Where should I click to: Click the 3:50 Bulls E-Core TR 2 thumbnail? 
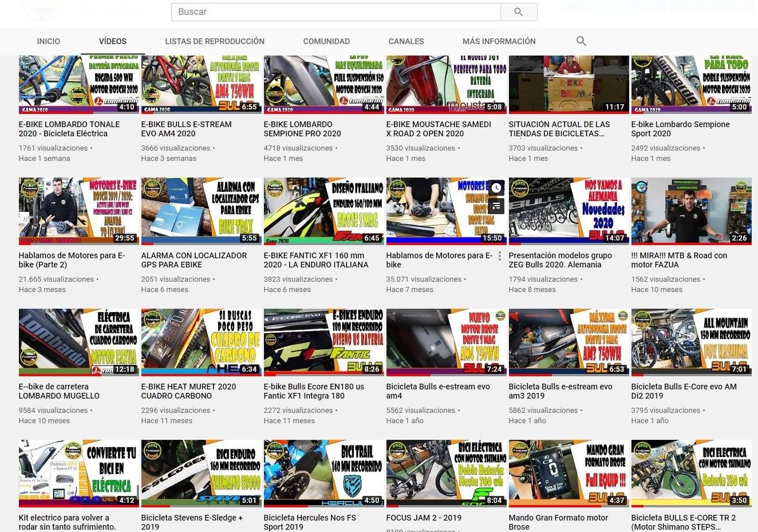tap(692, 473)
